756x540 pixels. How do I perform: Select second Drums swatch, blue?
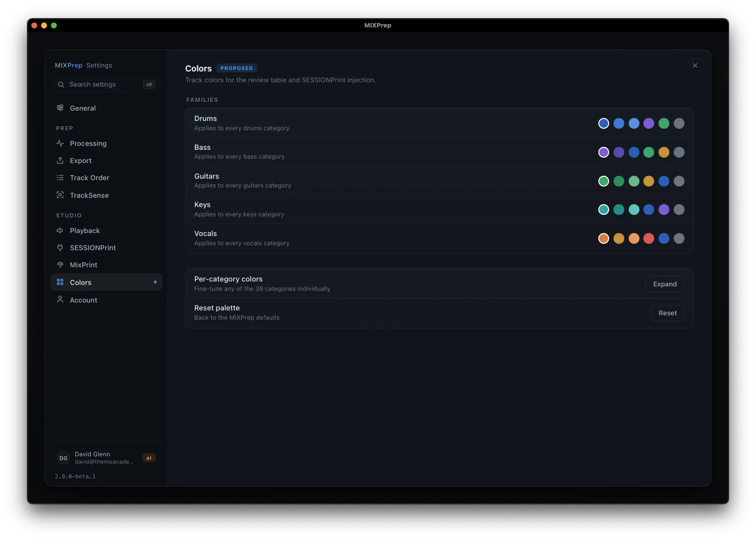tap(619, 123)
